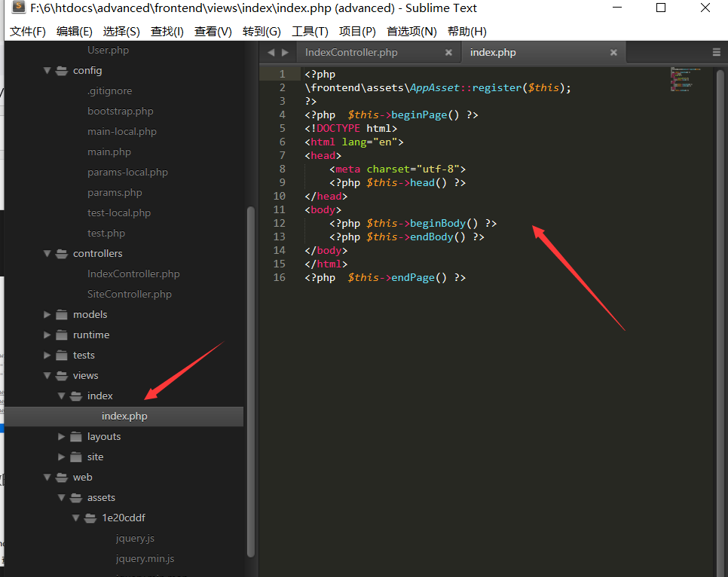Open jquery.js in the sidebar

(x=135, y=539)
